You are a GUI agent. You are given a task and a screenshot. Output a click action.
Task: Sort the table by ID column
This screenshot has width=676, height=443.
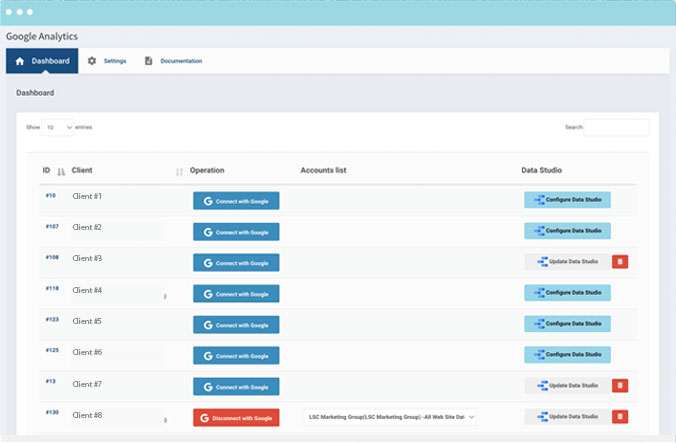tap(53, 171)
